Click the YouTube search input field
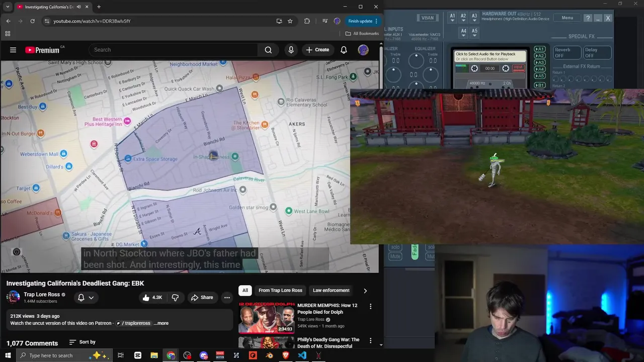The height and width of the screenshot is (362, 644). pyautogui.click(x=173, y=50)
